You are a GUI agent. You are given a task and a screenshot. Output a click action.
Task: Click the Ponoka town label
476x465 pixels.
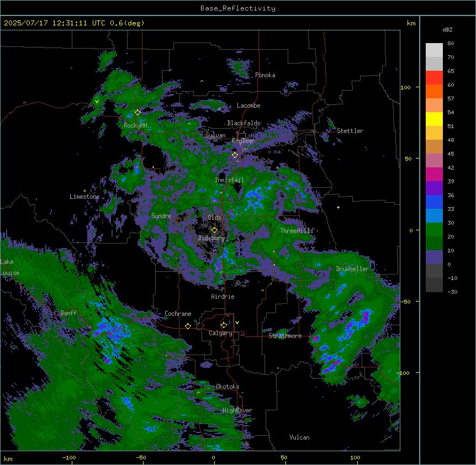point(265,75)
